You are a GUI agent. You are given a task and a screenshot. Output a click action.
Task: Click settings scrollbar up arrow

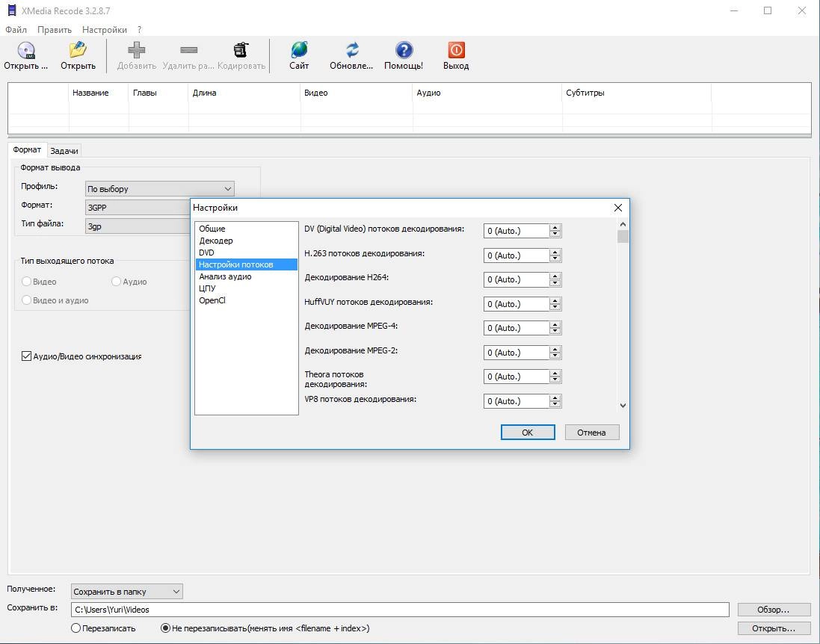pyautogui.click(x=623, y=224)
